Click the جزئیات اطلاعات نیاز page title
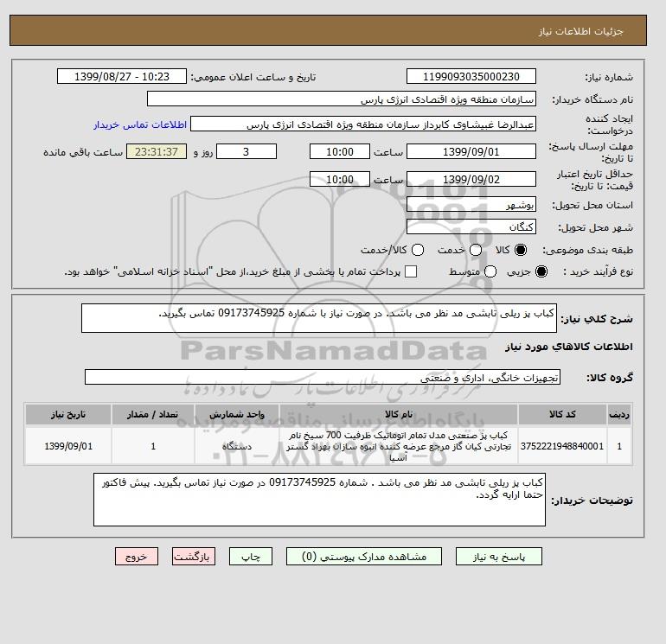The image size is (666, 644). (x=580, y=31)
